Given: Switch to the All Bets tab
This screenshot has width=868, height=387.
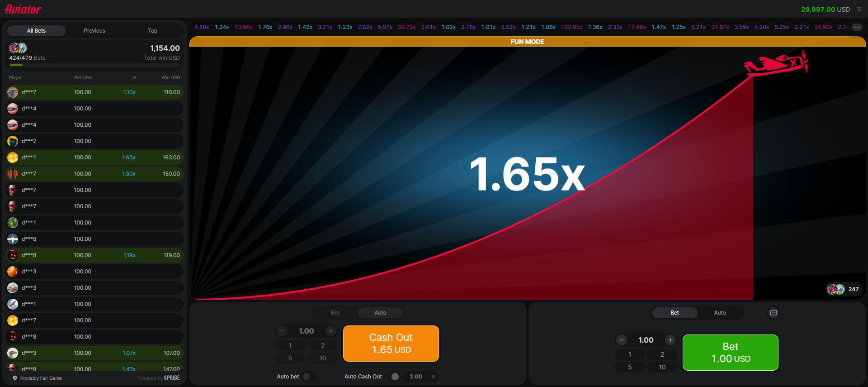Looking at the screenshot, I should [36, 31].
